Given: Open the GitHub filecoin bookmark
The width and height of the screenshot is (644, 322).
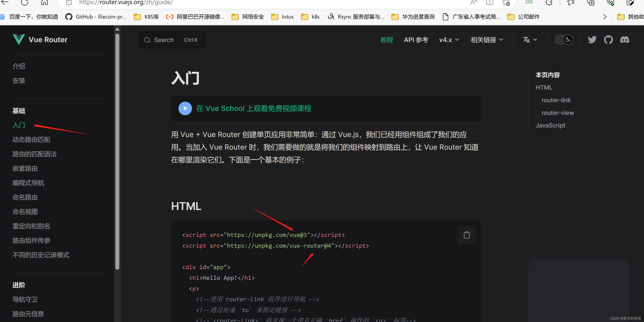Looking at the screenshot, I should 96,17.
